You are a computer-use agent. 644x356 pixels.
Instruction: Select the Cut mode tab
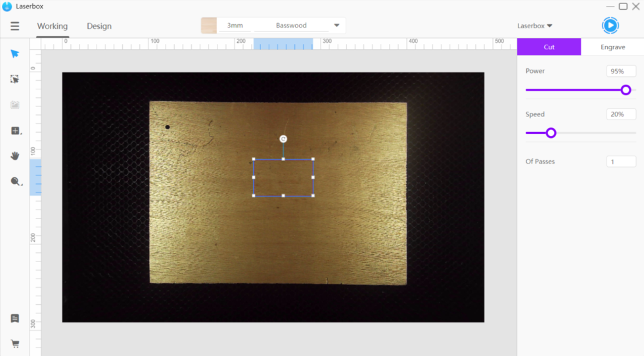(549, 47)
